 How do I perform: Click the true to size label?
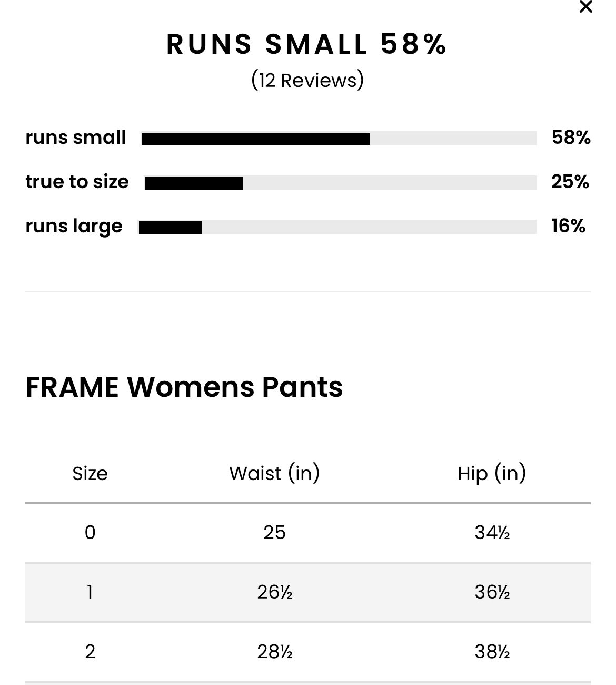click(77, 182)
